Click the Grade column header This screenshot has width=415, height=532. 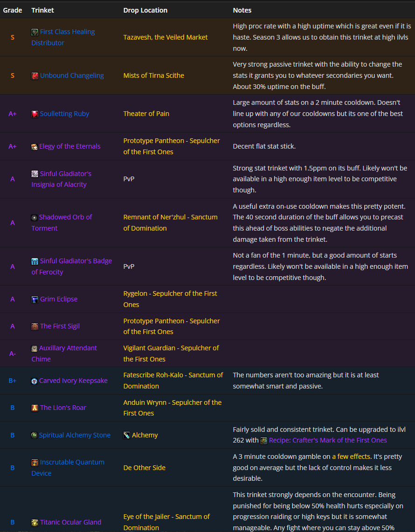[13, 10]
